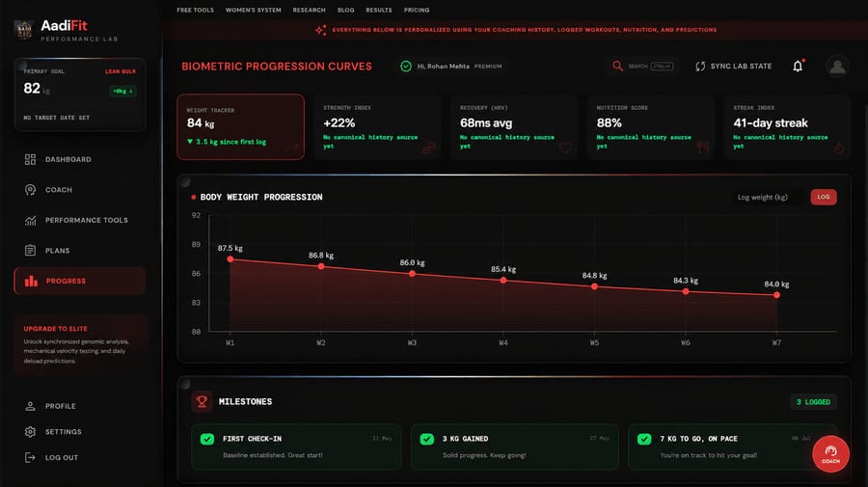Open Free Tools menu

pos(195,10)
